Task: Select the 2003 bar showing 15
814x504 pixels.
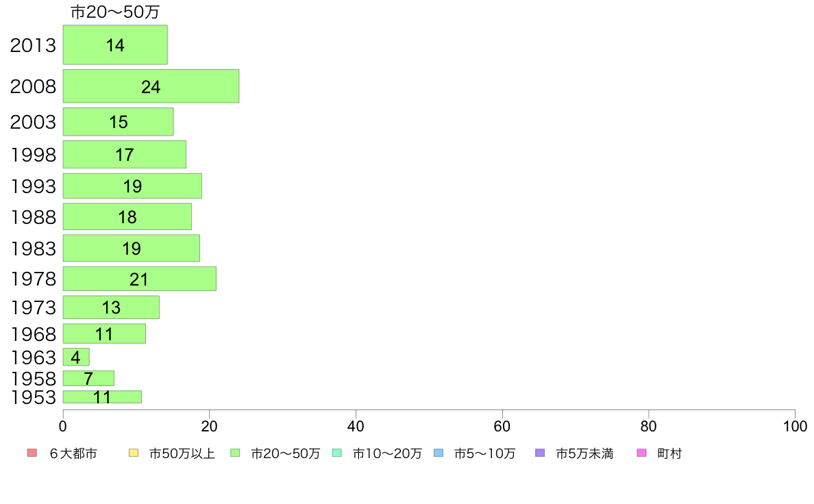Action: coord(119,122)
